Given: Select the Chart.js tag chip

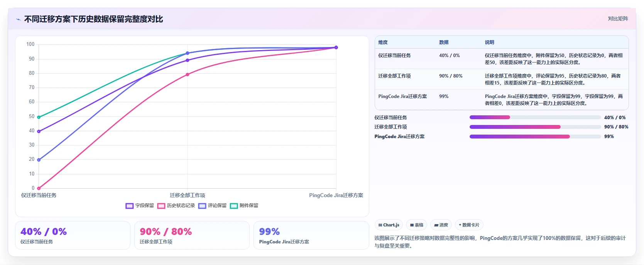Looking at the screenshot, I should click(389, 225).
